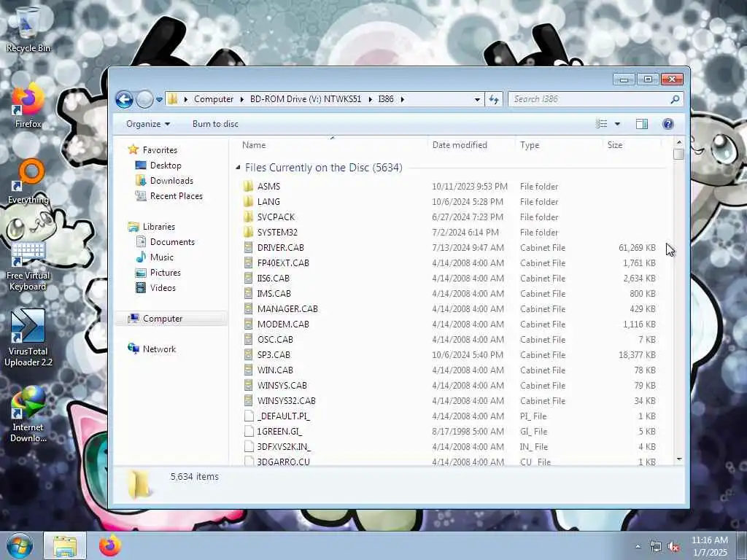The width and height of the screenshot is (747, 560).
Task: Open Desktop in Favorites
Action: click(166, 166)
